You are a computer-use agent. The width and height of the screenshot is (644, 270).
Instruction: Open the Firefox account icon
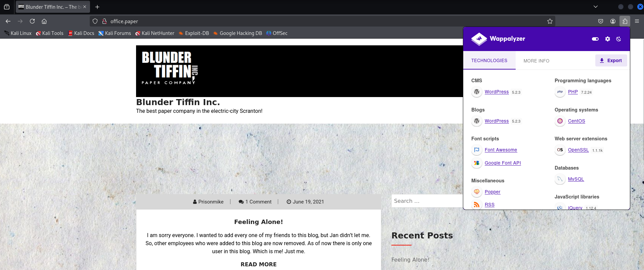(x=613, y=21)
